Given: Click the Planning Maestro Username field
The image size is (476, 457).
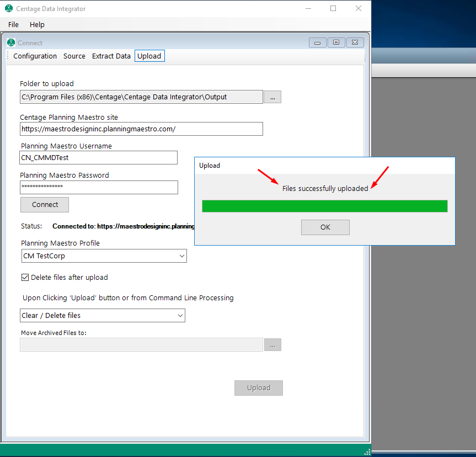Looking at the screenshot, I should click(98, 158).
